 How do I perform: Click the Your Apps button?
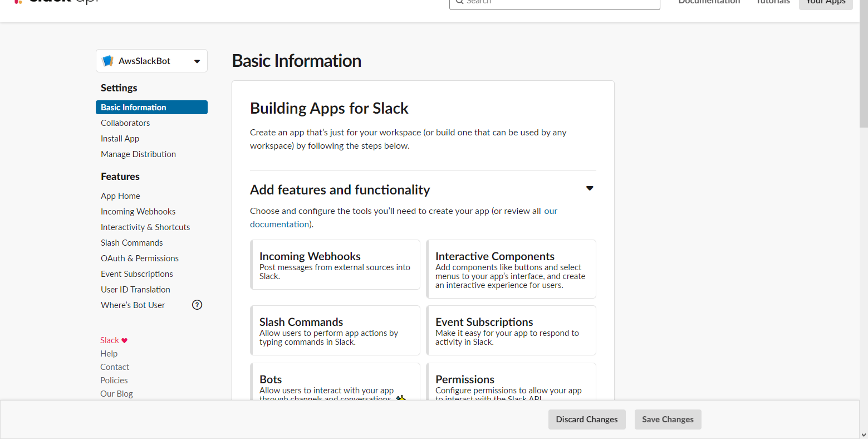[x=826, y=3]
